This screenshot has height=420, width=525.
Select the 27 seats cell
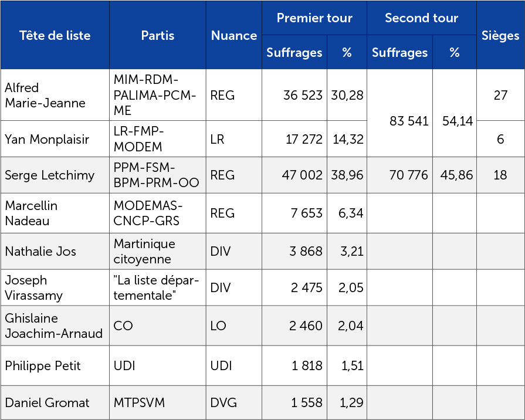tap(500, 95)
